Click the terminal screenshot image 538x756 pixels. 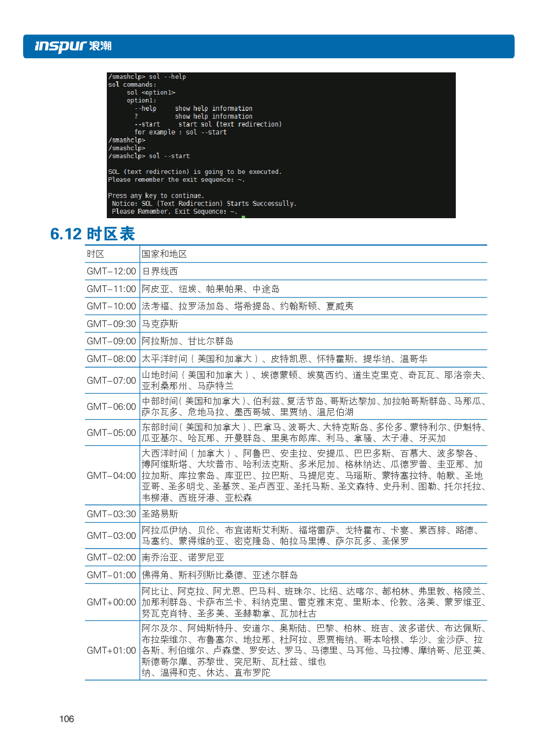point(281,145)
